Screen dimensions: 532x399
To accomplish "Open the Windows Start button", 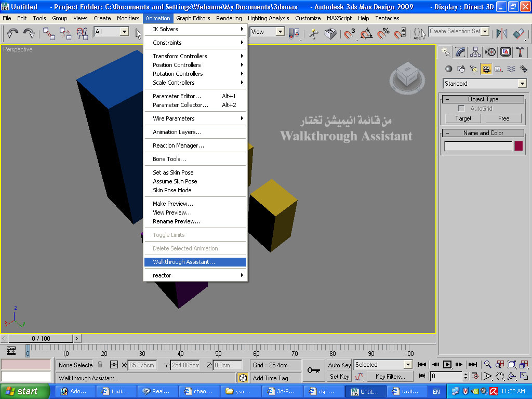I will [24, 392].
